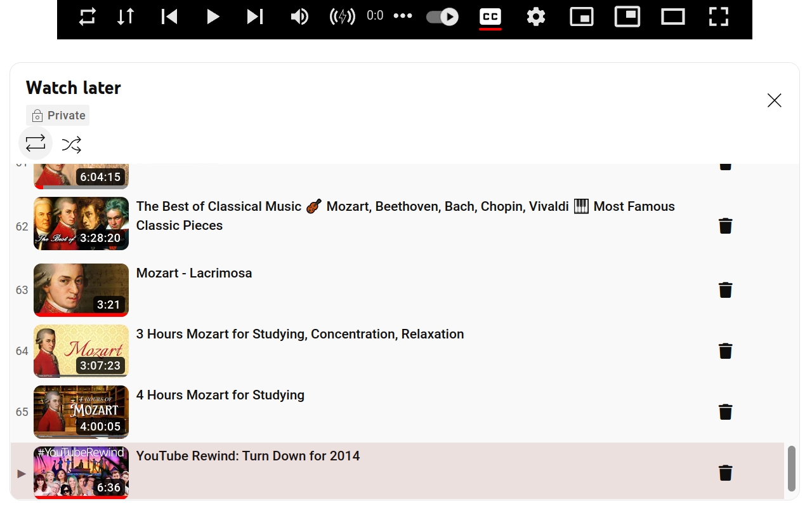Toggle loop playlist in Watch later panel
Image resolution: width=812 pixels, height=508 pixels.
36,143
